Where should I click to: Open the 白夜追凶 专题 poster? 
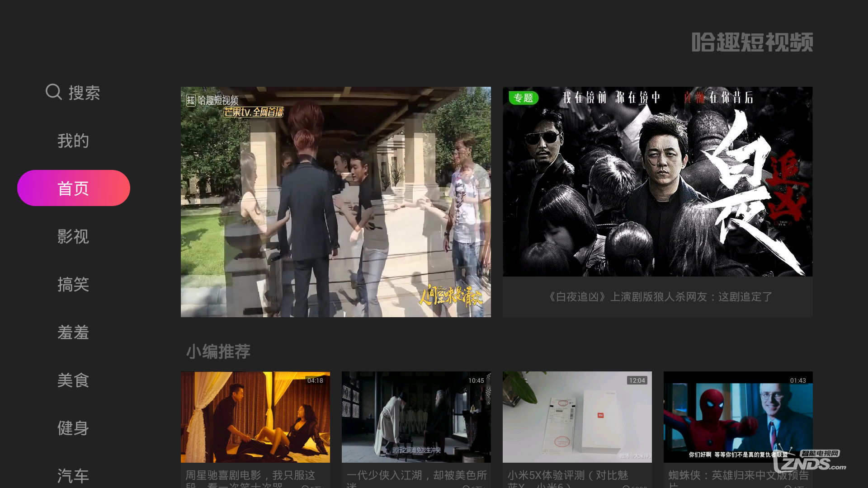(658, 182)
